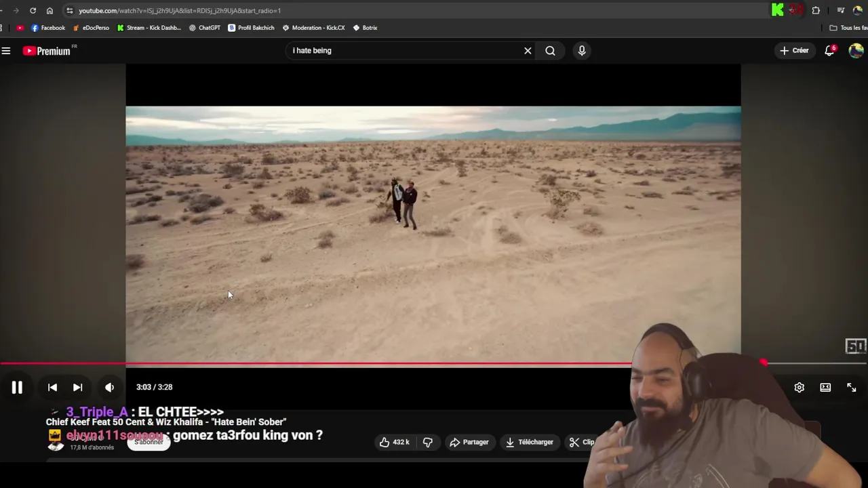Open the Clip scissors tool
The height and width of the screenshot is (488, 868).
coord(582,442)
